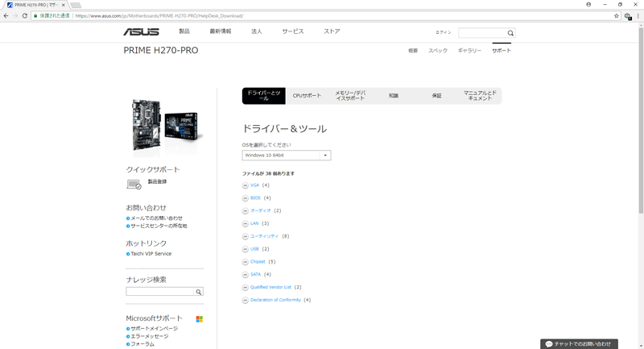
Task: Switch to メモリー/デバイスサポート tab
Action: click(x=350, y=96)
